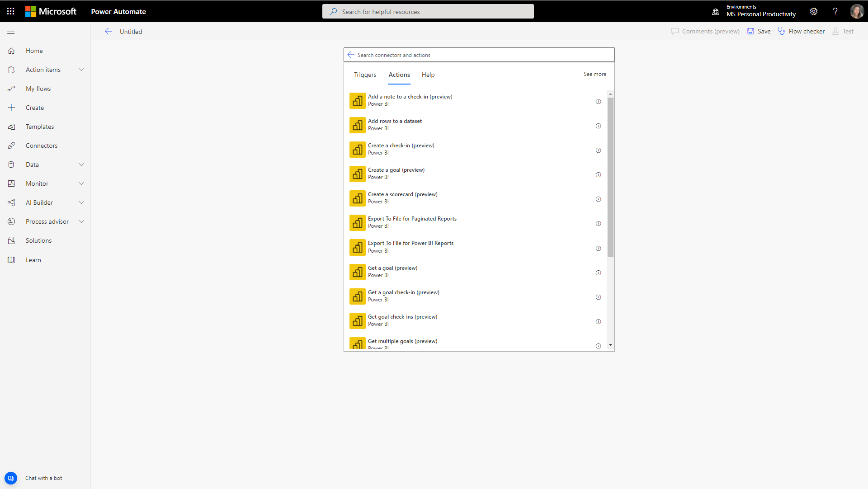
Task: Click the 'Add a note to a check-in' Power BI icon
Action: coord(357,100)
